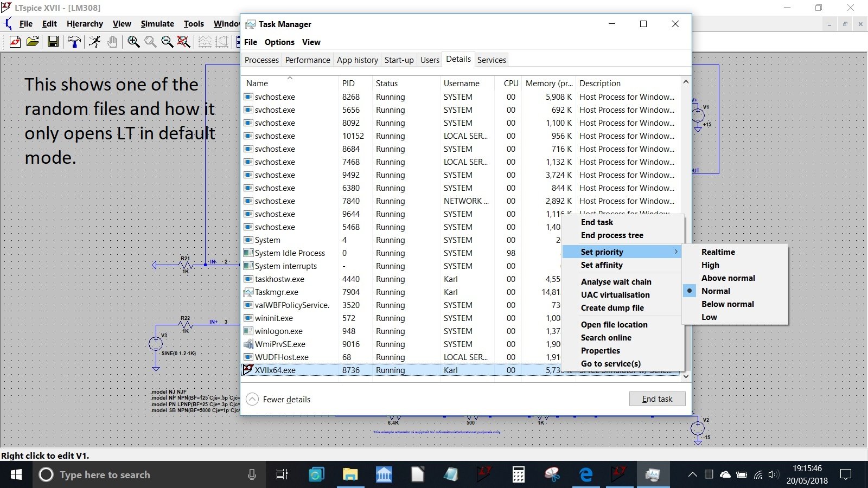Expand the Set priority submenu
Viewport: 868px width, 488px height.
622,252
